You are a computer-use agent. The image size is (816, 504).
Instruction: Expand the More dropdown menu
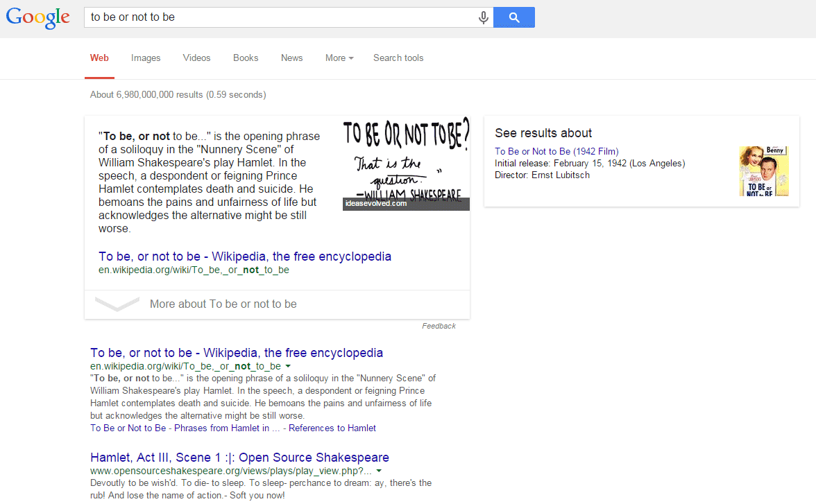(339, 58)
